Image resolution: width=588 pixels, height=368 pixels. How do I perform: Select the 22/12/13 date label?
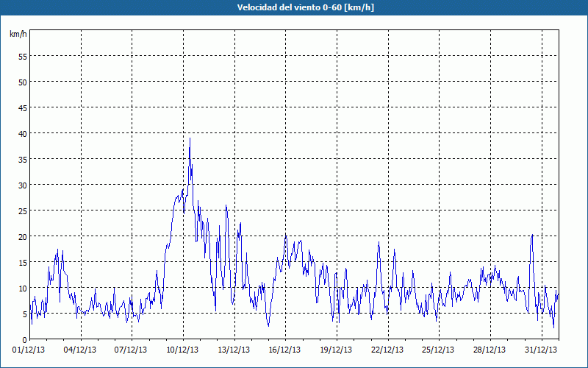point(387,350)
